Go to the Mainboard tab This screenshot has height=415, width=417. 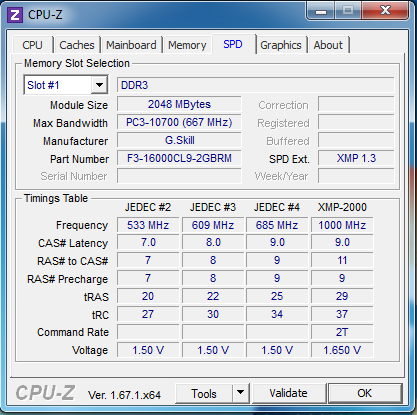tap(131, 45)
